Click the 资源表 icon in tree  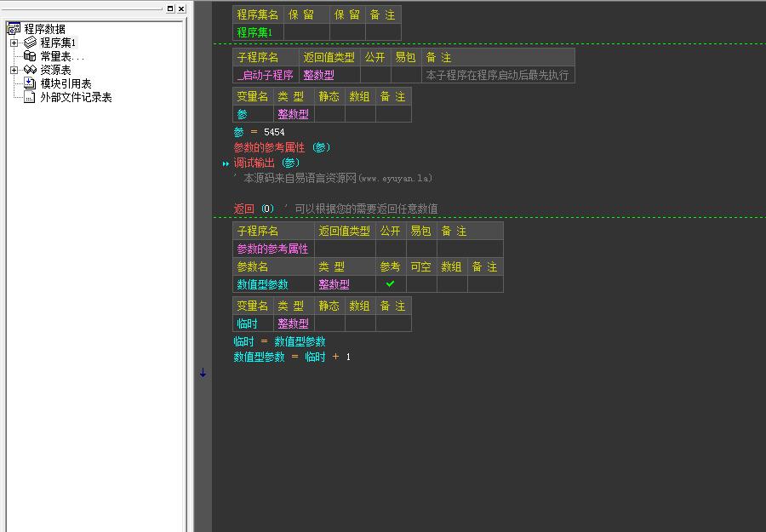point(31,70)
